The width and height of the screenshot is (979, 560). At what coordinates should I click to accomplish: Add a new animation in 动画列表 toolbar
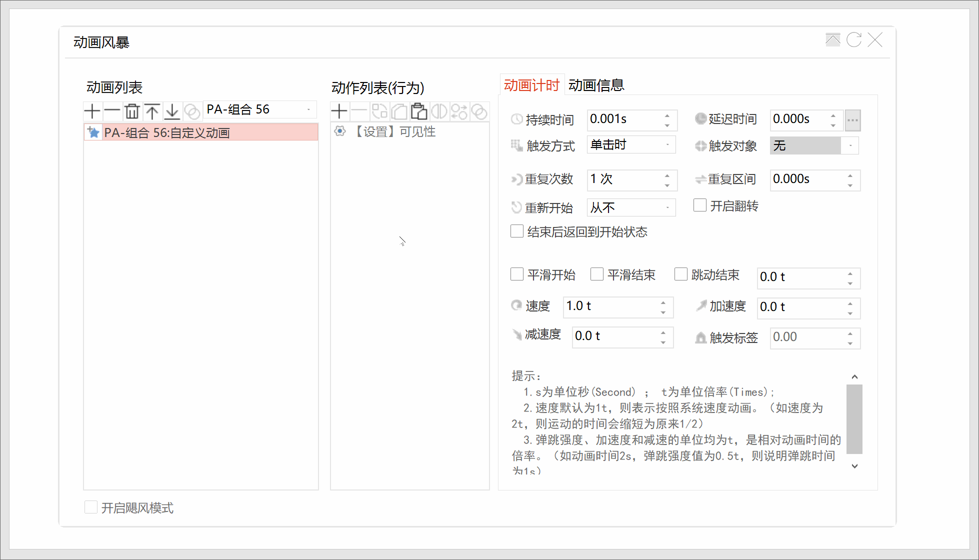(x=92, y=111)
